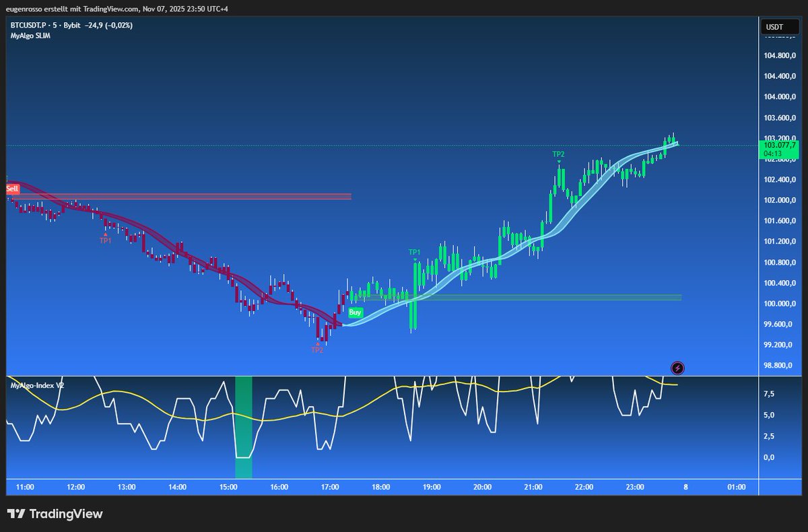The width and height of the screenshot is (808, 532).
Task: Click the 18:00 time axis label
Action: (x=380, y=487)
